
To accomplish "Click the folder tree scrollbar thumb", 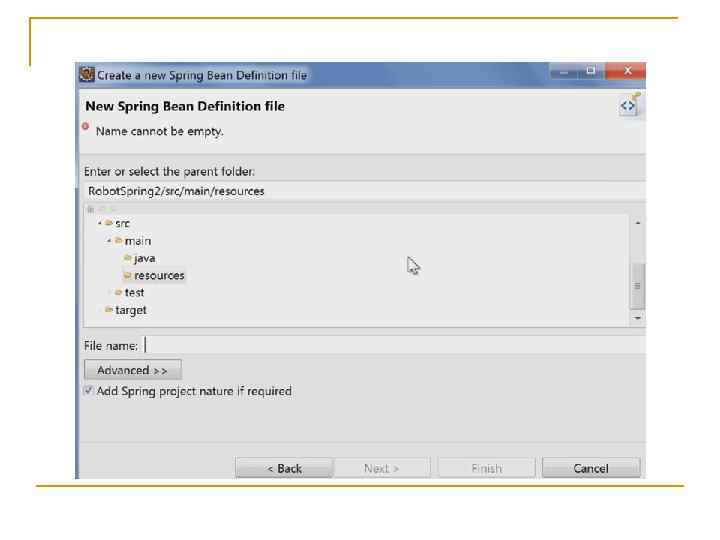I will pyautogui.click(x=637, y=286).
